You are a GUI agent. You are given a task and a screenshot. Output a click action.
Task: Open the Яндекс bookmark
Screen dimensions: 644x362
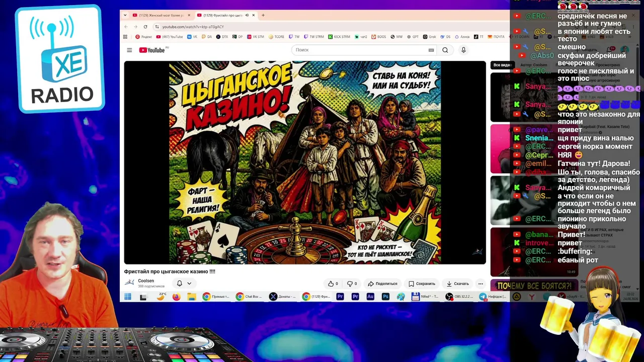[x=144, y=37]
